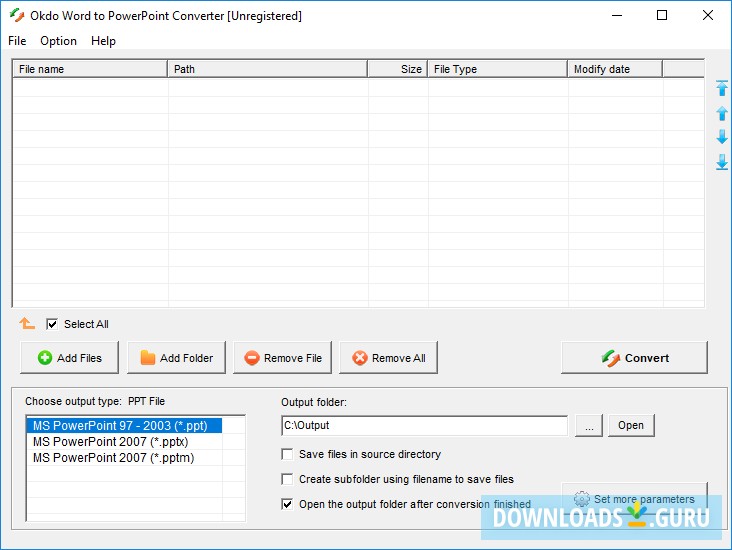732x550 pixels.
Task: Sort by File name column header
Action: 90,69
